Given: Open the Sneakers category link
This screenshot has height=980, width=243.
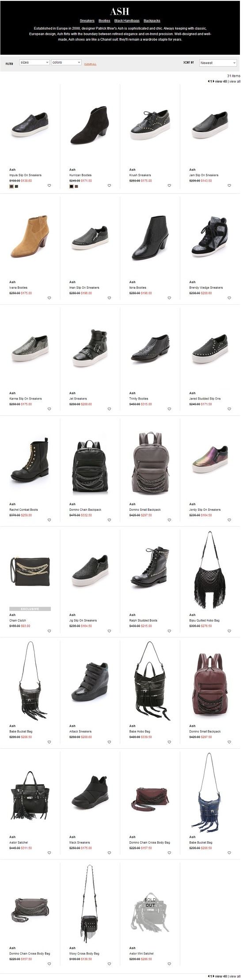Looking at the screenshot, I should pyautogui.click(x=87, y=21).
